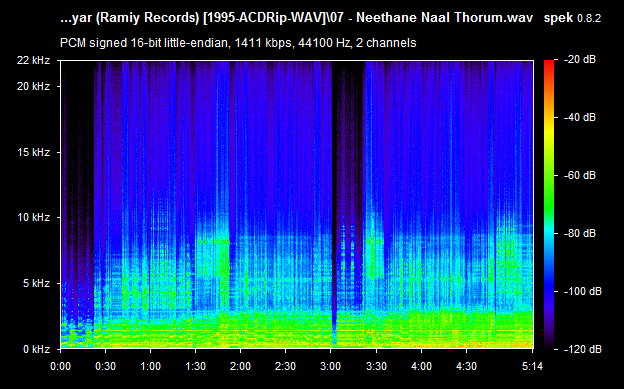Click the 3:30 time axis label
Image resolution: width=624 pixels, height=389 pixels.
[x=376, y=366]
